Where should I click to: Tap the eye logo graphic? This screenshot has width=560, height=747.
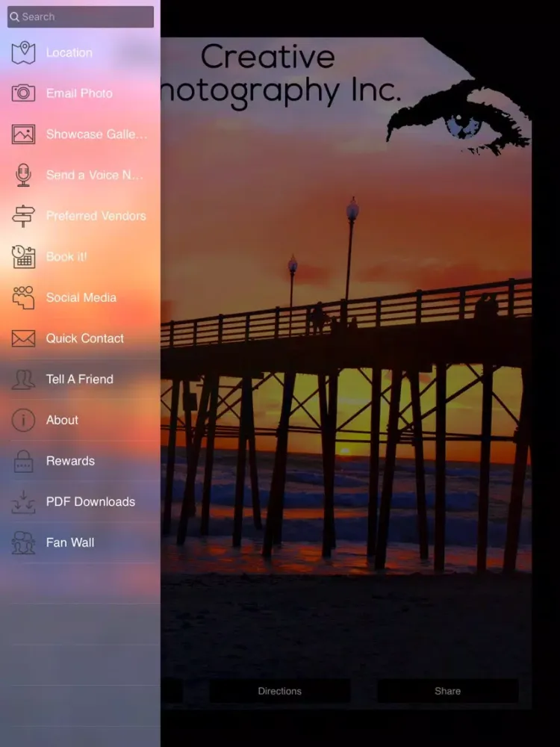[x=458, y=118]
